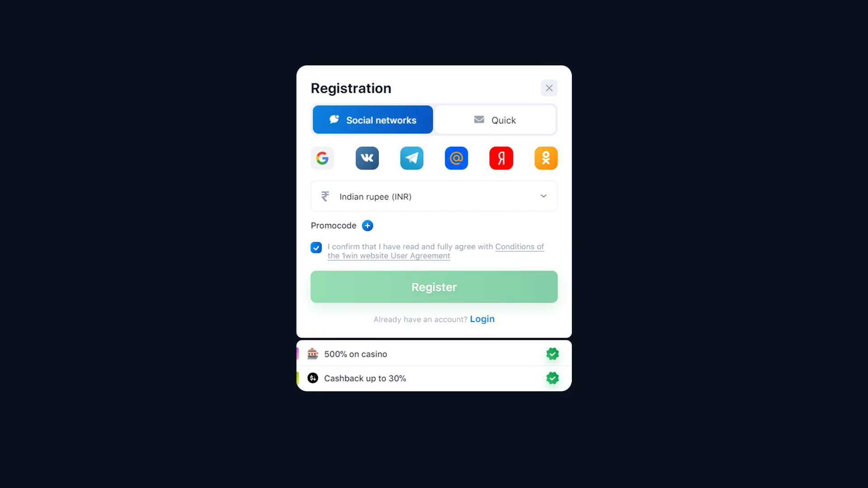Select the Odnoklassniki social icon

546,157
